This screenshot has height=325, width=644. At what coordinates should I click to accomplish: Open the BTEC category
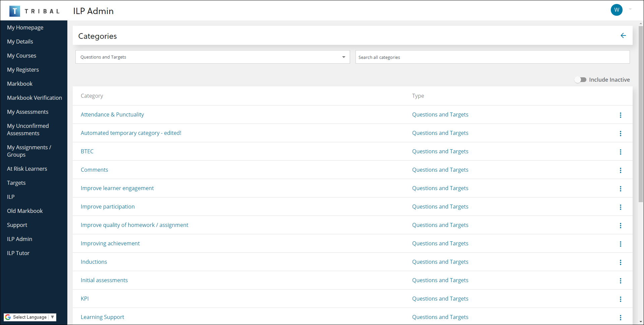(87, 151)
